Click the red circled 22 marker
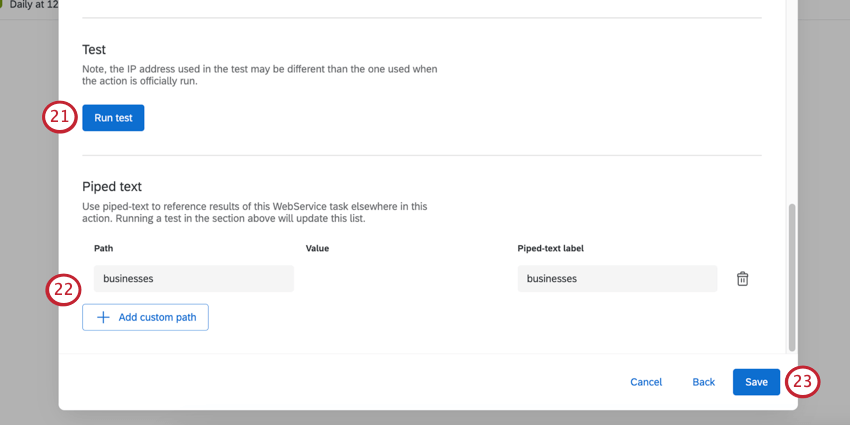This screenshot has width=850, height=425. coord(63,290)
